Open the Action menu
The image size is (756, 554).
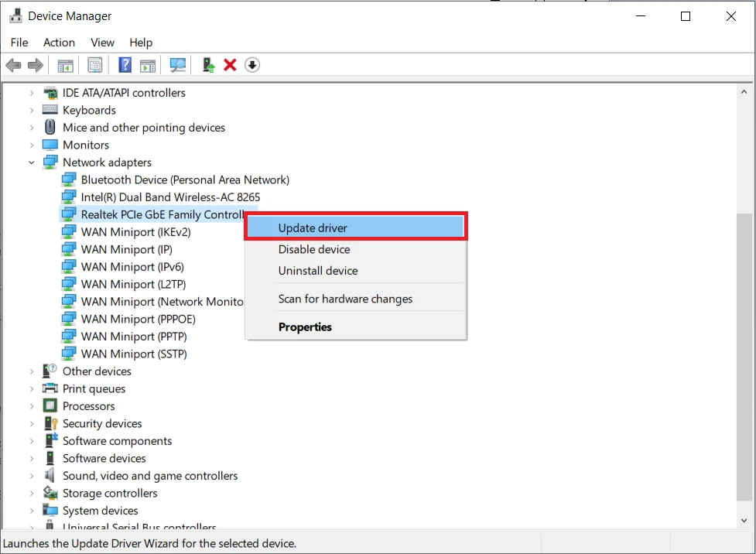(59, 43)
